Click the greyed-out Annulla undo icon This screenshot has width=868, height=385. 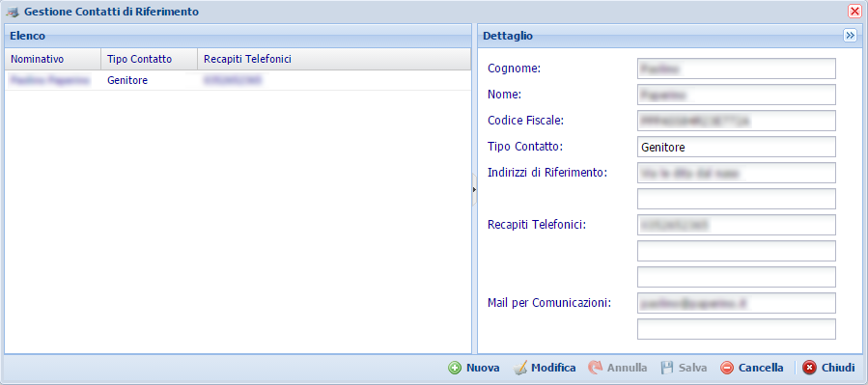595,368
